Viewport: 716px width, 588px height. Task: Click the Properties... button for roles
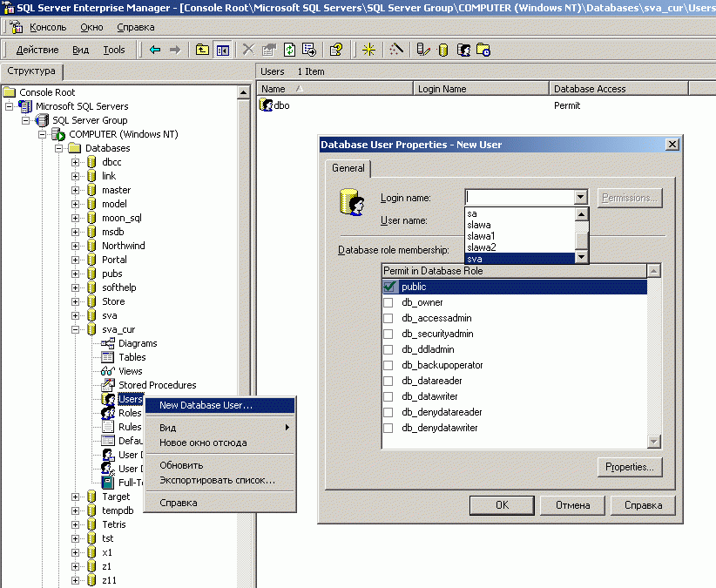(630, 467)
